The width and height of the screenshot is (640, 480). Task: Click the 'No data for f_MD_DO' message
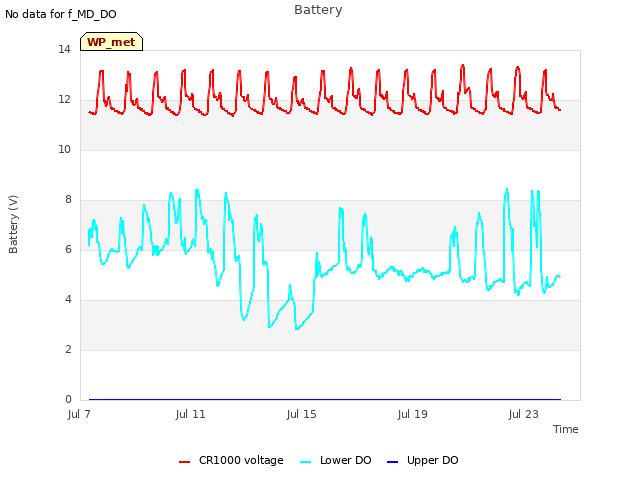click(61, 14)
